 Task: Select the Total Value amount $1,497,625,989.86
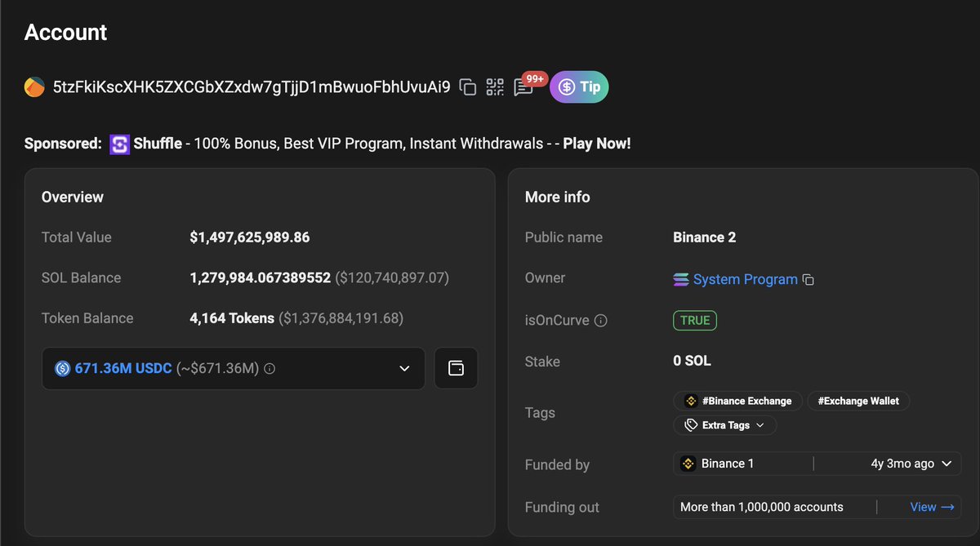pyautogui.click(x=250, y=237)
